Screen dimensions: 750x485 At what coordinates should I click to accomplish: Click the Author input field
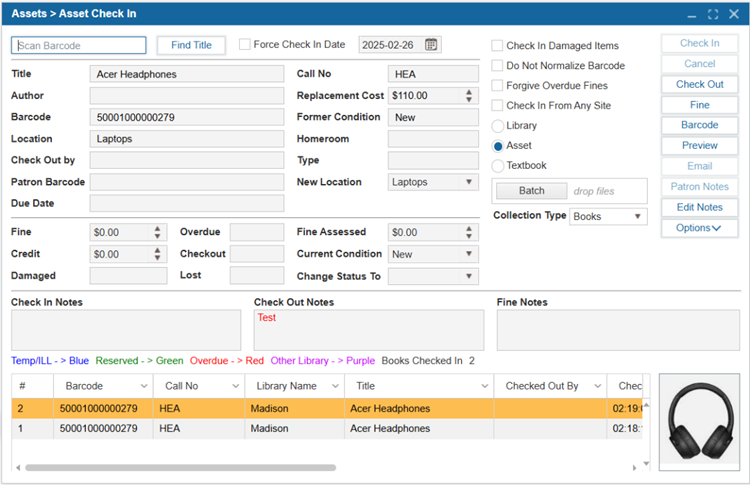point(187,96)
